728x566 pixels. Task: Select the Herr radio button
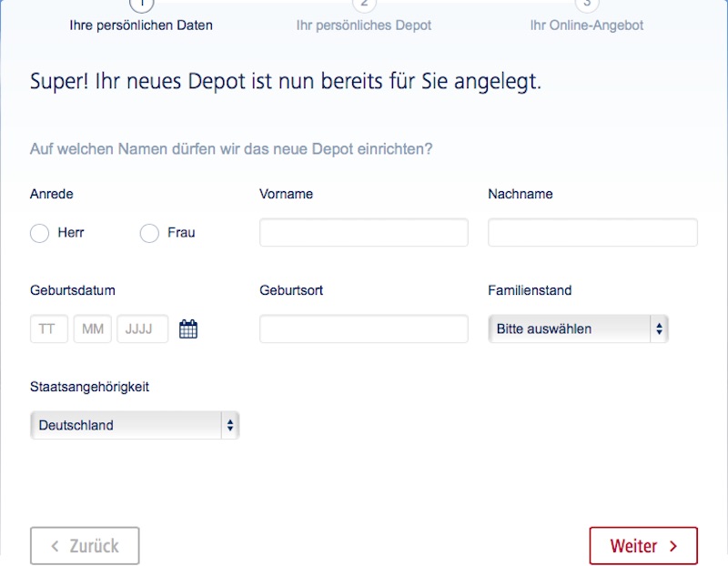click(39, 233)
